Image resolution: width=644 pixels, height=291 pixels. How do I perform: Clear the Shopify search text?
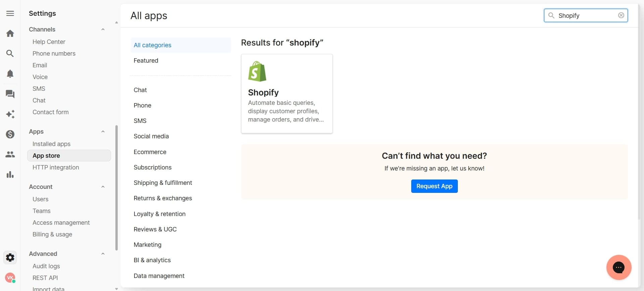pyautogui.click(x=621, y=15)
